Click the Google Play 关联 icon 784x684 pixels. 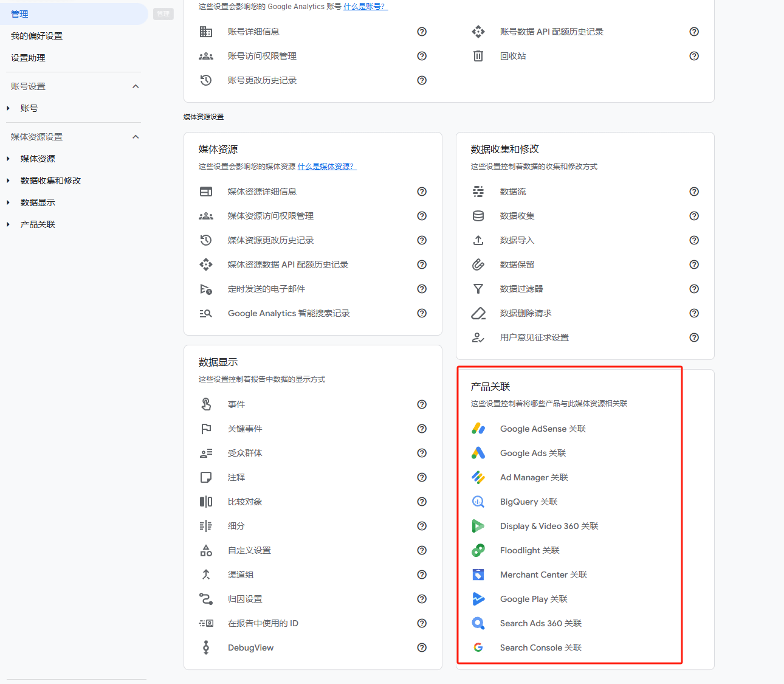point(478,599)
